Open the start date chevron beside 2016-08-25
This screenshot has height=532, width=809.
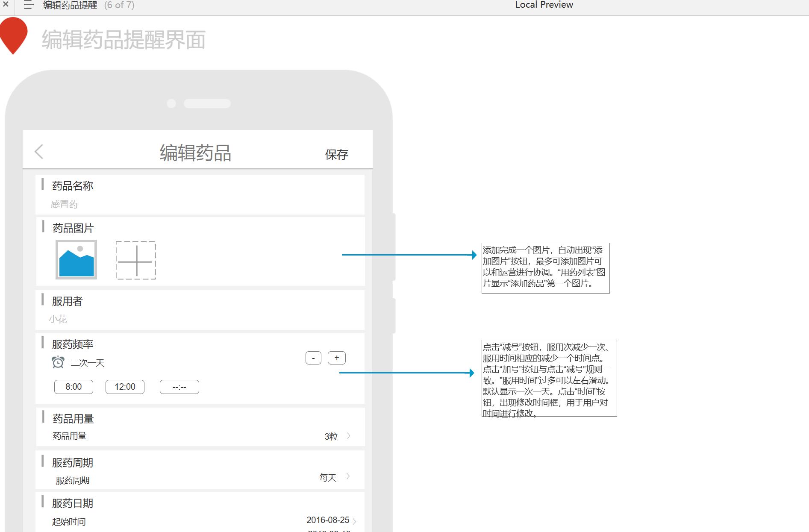pos(354,521)
